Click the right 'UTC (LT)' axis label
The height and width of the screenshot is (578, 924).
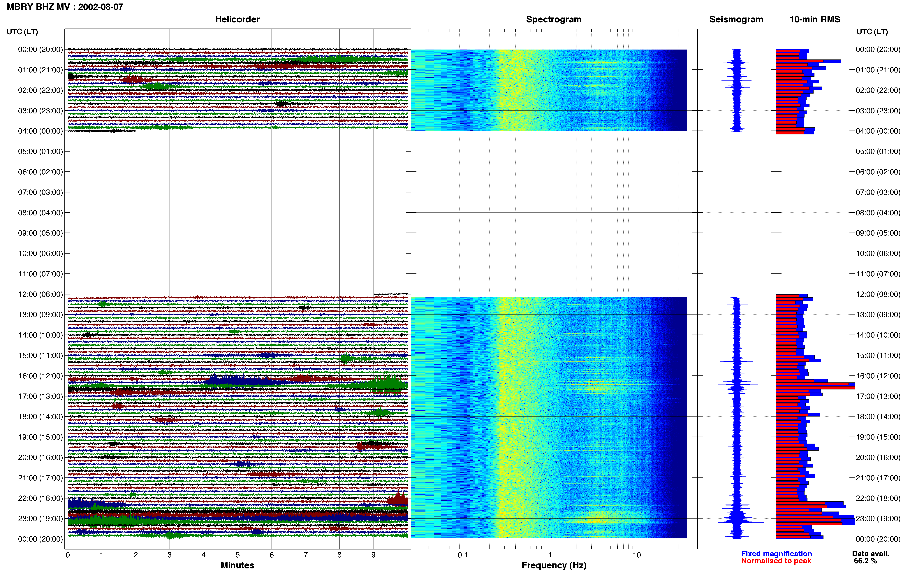pyautogui.click(x=872, y=32)
